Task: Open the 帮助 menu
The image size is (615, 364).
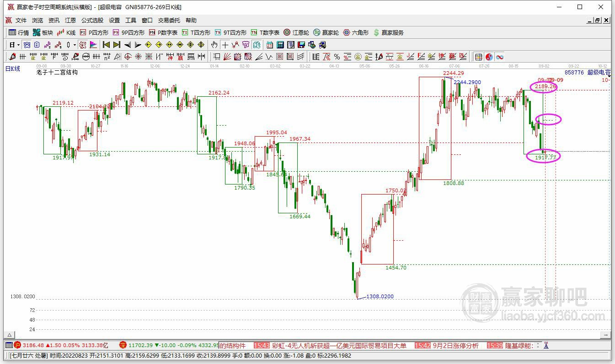Action: pos(191,21)
